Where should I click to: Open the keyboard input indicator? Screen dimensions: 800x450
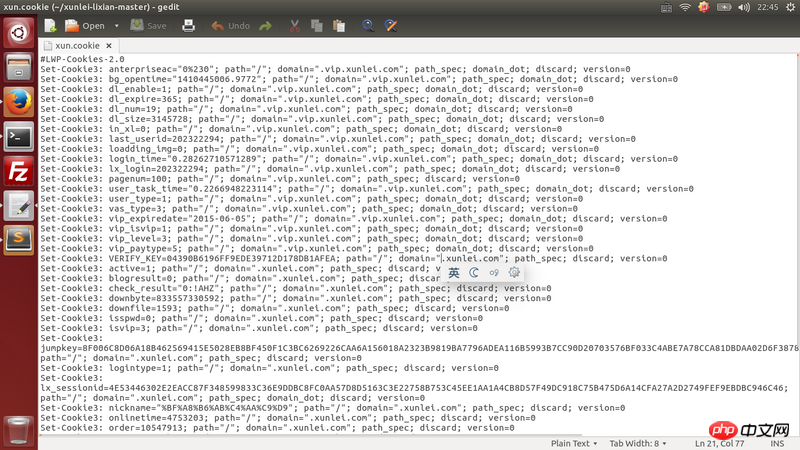pos(666,7)
